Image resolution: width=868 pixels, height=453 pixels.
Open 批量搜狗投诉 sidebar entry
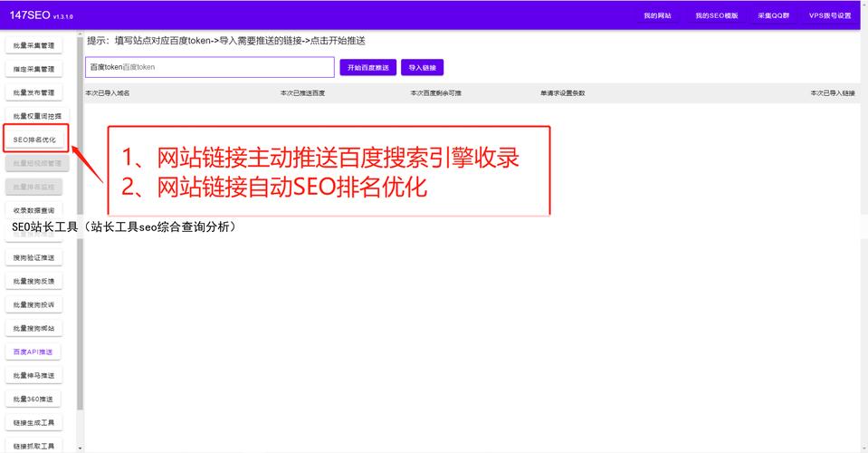pos(33,304)
